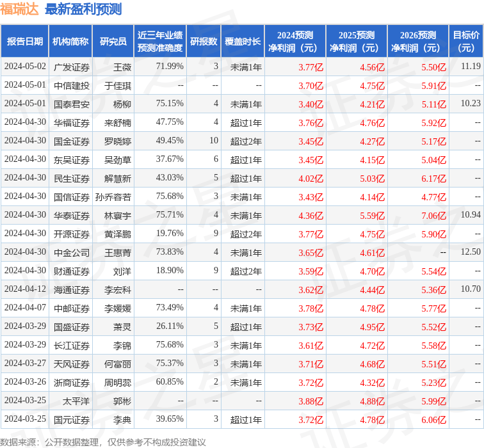Click the 2024预测净利润 column header
484x448 pixels.
pos(294,42)
